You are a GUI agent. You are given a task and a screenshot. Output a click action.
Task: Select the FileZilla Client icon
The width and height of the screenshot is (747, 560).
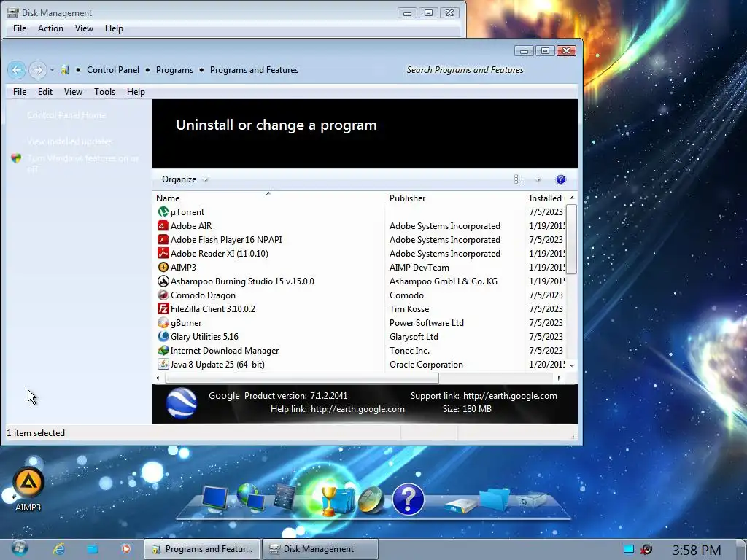[163, 308]
